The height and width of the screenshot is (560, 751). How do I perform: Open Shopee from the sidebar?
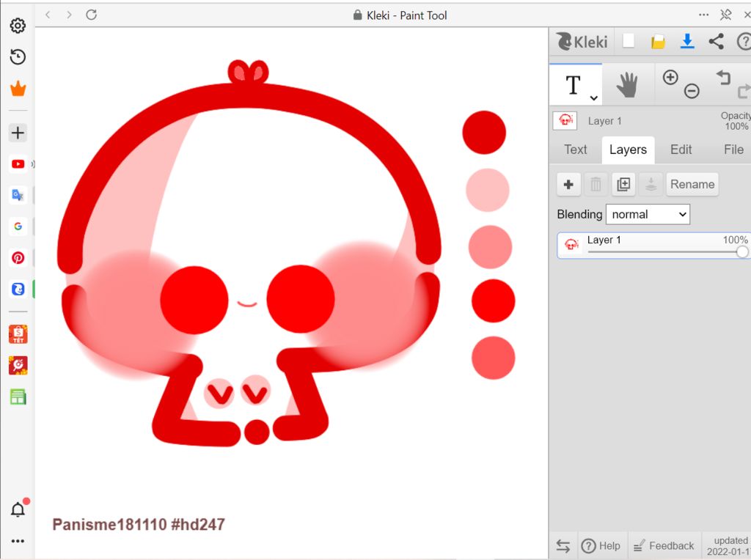18,334
